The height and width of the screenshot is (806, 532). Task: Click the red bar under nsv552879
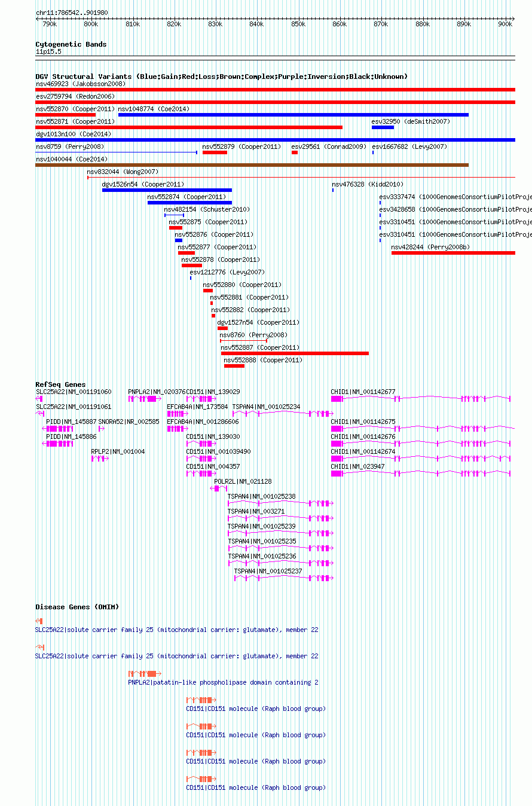pos(215,152)
